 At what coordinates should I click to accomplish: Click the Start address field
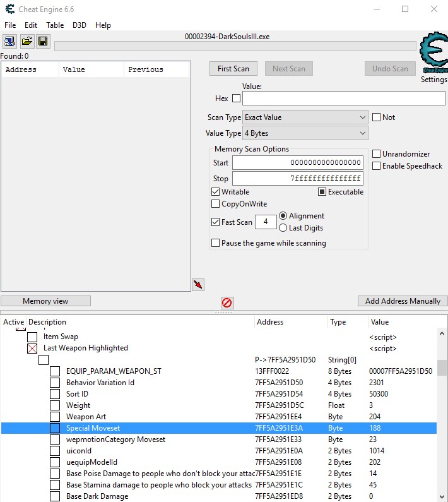point(298,163)
